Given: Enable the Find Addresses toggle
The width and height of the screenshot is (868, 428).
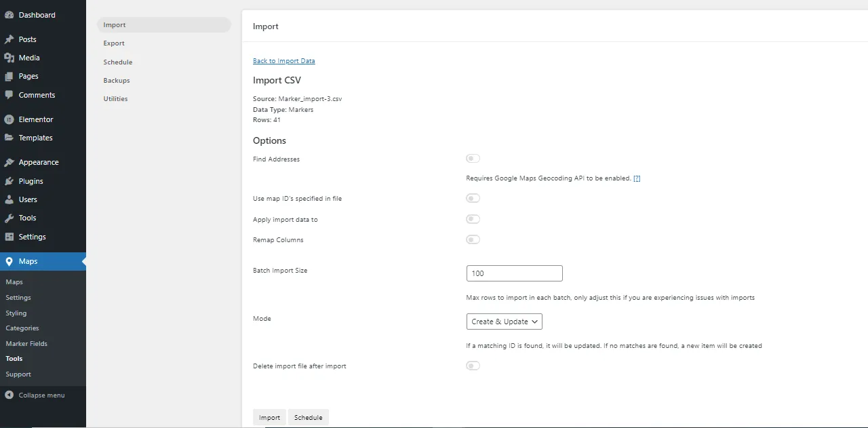Looking at the screenshot, I should point(473,158).
